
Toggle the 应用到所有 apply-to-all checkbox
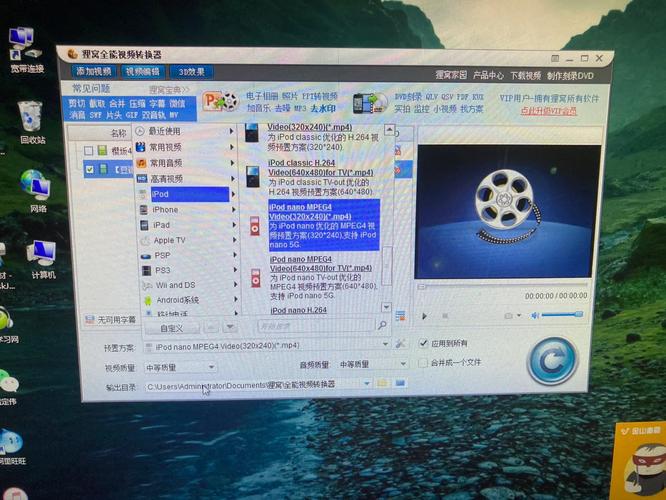423,343
